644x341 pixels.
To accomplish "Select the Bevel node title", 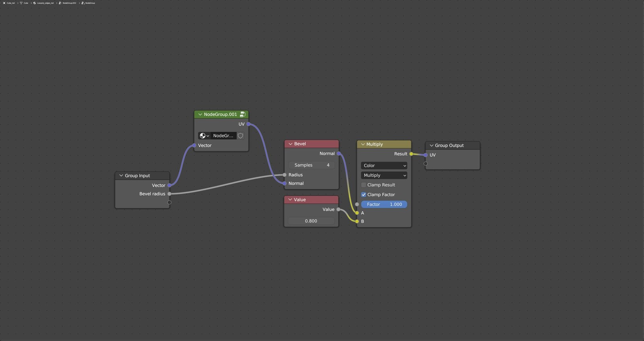I will [300, 144].
